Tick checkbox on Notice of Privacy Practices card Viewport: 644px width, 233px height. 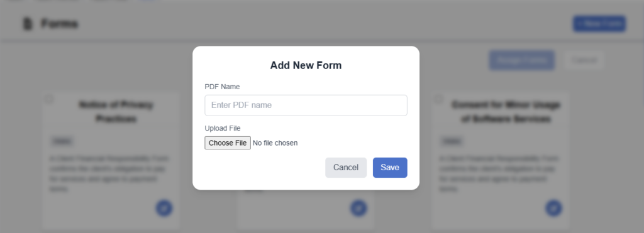point(49,99)
